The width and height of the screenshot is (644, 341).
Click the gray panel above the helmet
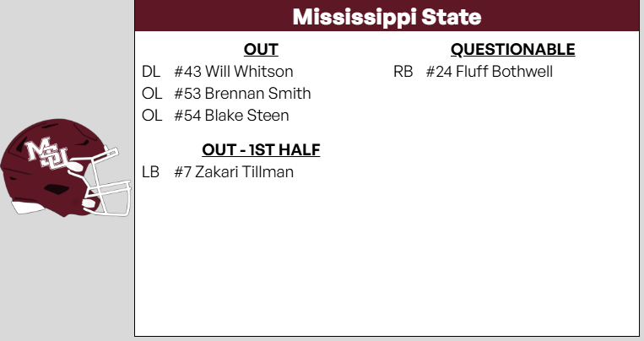click(66, 59)
